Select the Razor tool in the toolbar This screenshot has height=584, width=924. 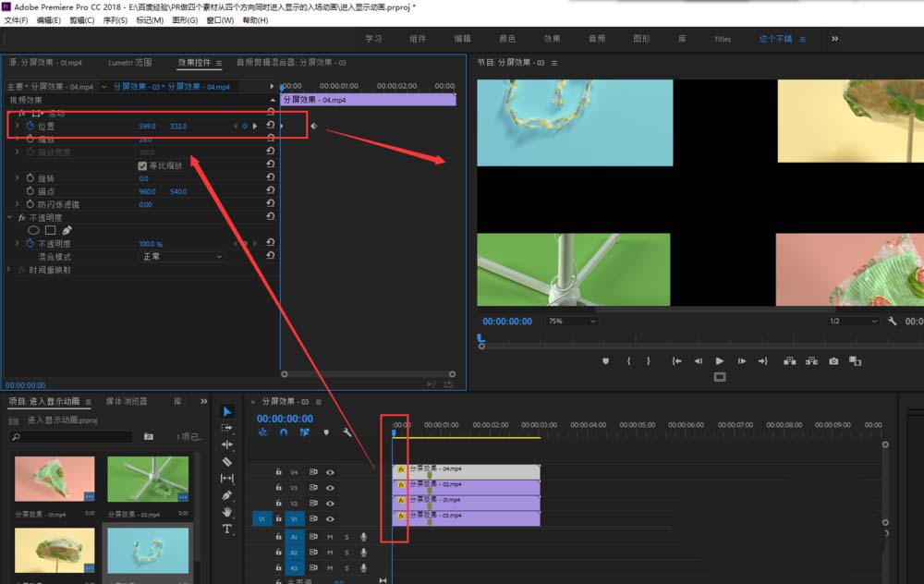pyautogui.click(x=227, y=461)
